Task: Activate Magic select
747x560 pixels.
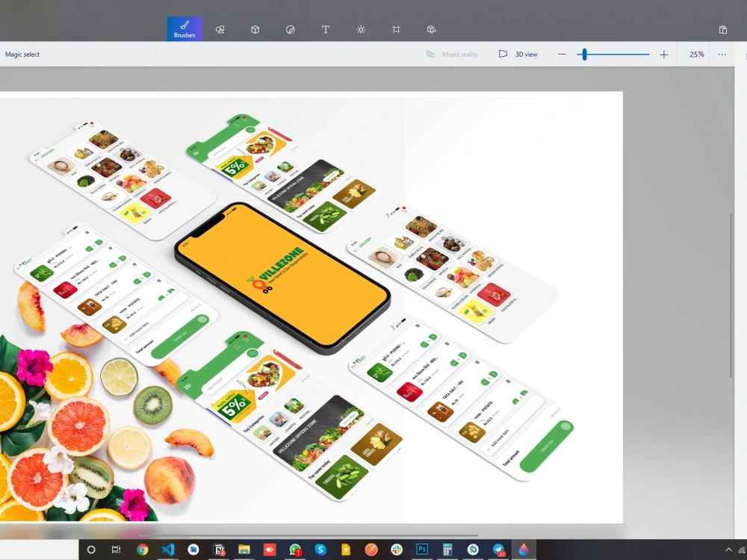Action: [22, 55]
